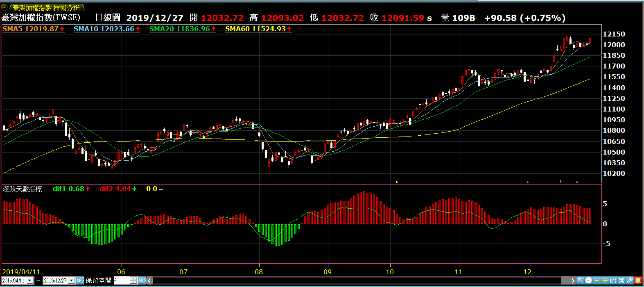This screenshot has width=644, height=287.
Task: Click the clock time-period icon
Action: tap(588, 280)
